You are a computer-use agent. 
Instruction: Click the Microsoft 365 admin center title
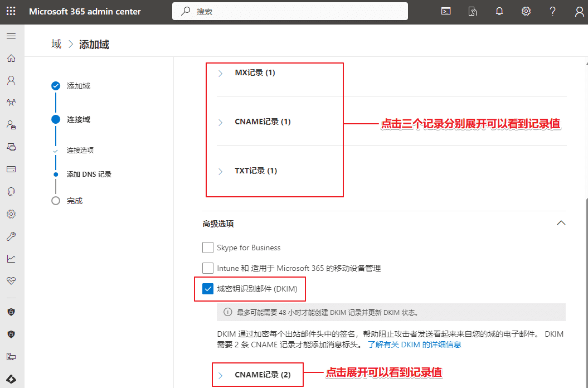pyautogui.click(x=85, y=11)
